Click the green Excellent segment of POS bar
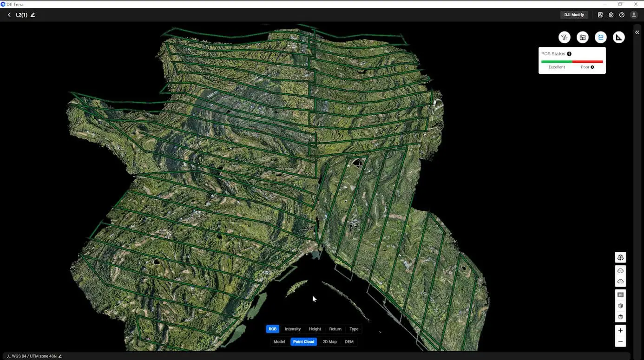644x360 pixels. coord(557,62)
